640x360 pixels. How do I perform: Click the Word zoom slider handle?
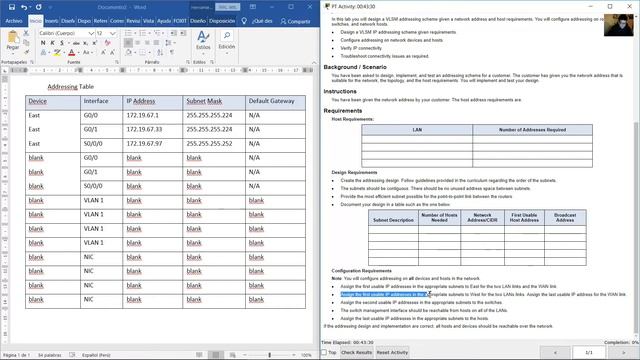click(269, 355)
